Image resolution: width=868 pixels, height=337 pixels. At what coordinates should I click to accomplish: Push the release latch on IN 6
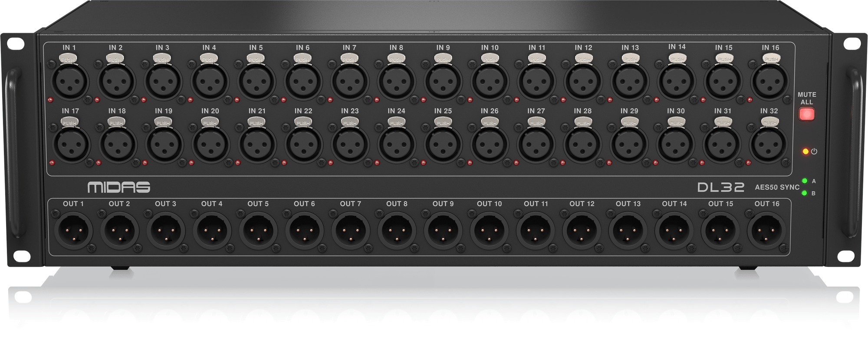(x=302, y=59)
